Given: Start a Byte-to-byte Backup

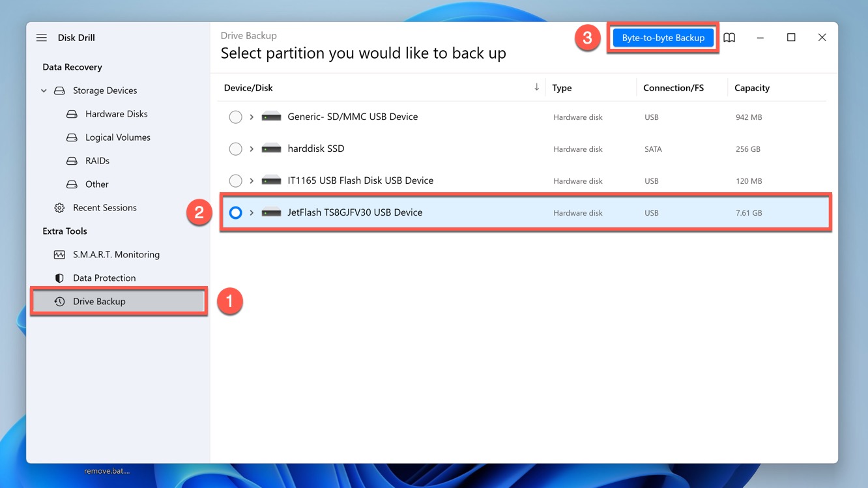Looking at the screenshot, I should click(x=663, y=37).
